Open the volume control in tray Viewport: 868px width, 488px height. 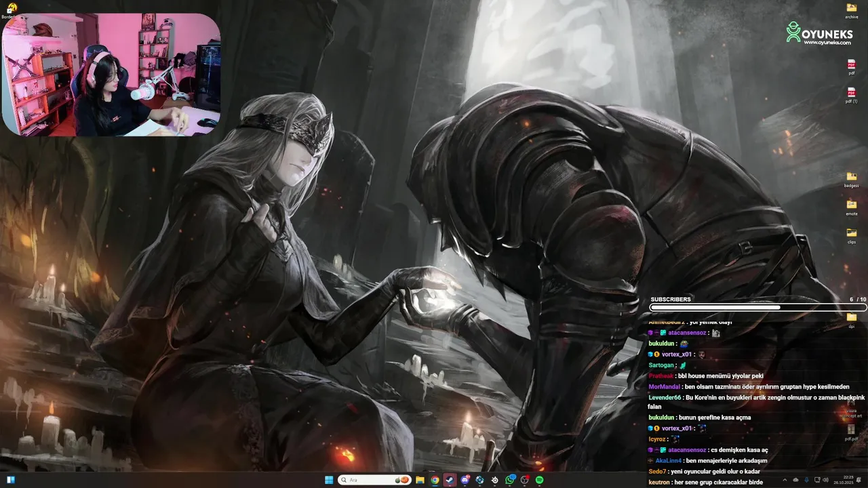[x=825, y=480]
